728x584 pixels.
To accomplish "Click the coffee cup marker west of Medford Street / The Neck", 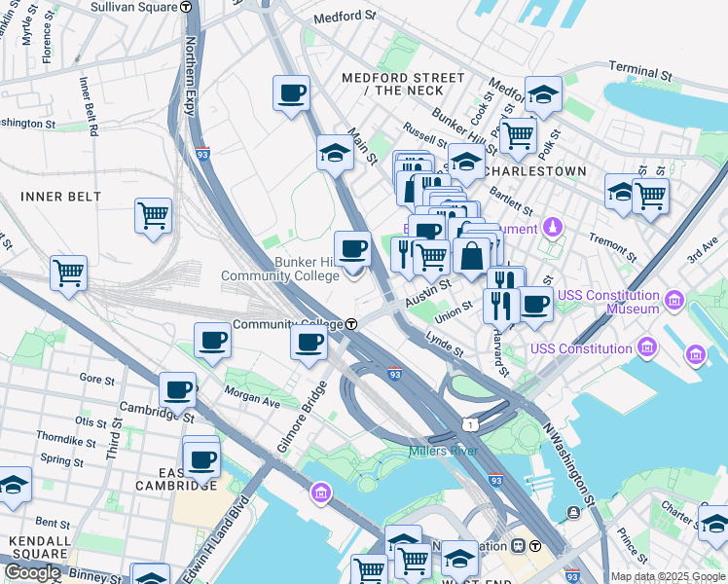I will [x=292, y=96].
